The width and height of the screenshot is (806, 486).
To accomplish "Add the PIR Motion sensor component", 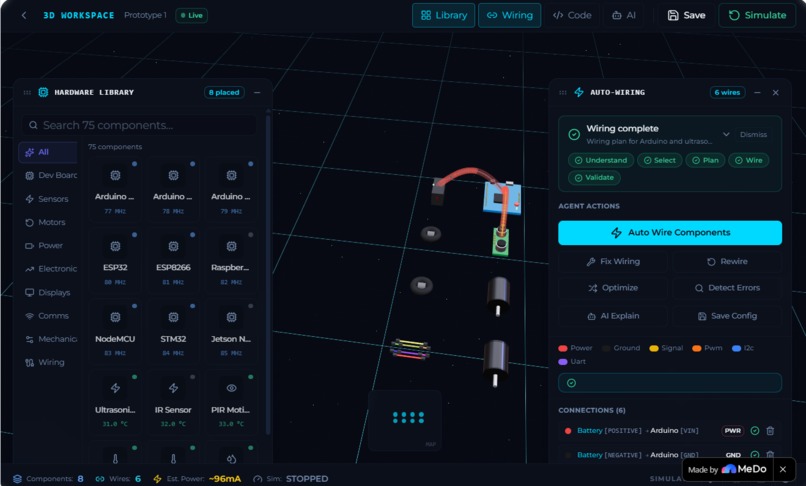I will tap(231, 403).
